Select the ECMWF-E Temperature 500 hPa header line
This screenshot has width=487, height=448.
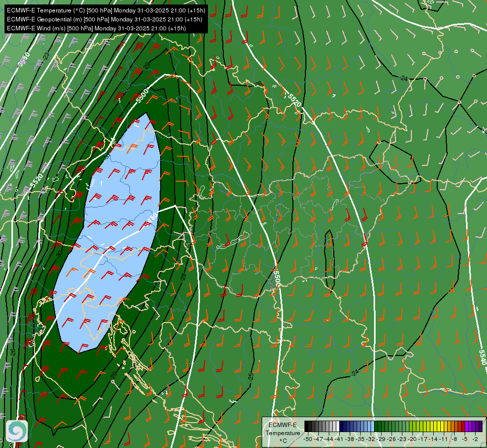106,10
